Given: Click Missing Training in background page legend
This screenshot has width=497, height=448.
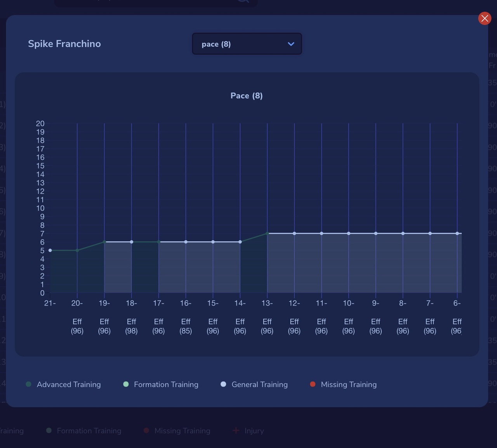Looking at the screenshot, I should coord(177,431).
